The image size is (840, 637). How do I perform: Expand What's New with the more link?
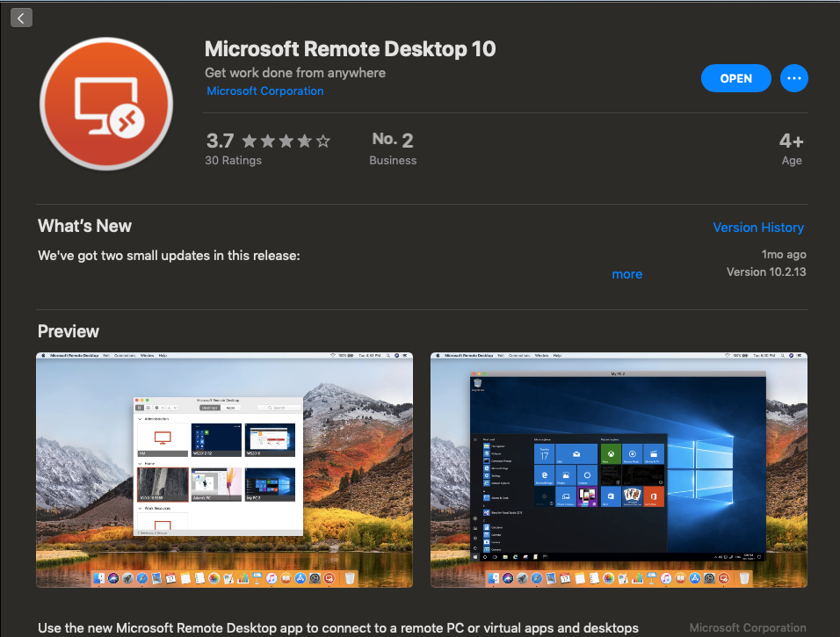point(626,274)
